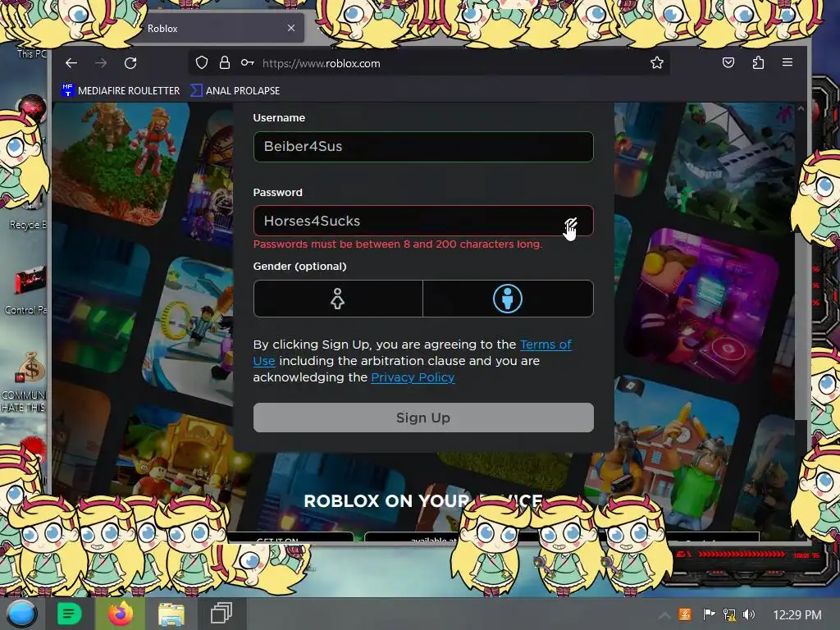Viewport: 840px width, 630px height.
Task: Open the Privacy Policy link
Action: tap(413, 377)
